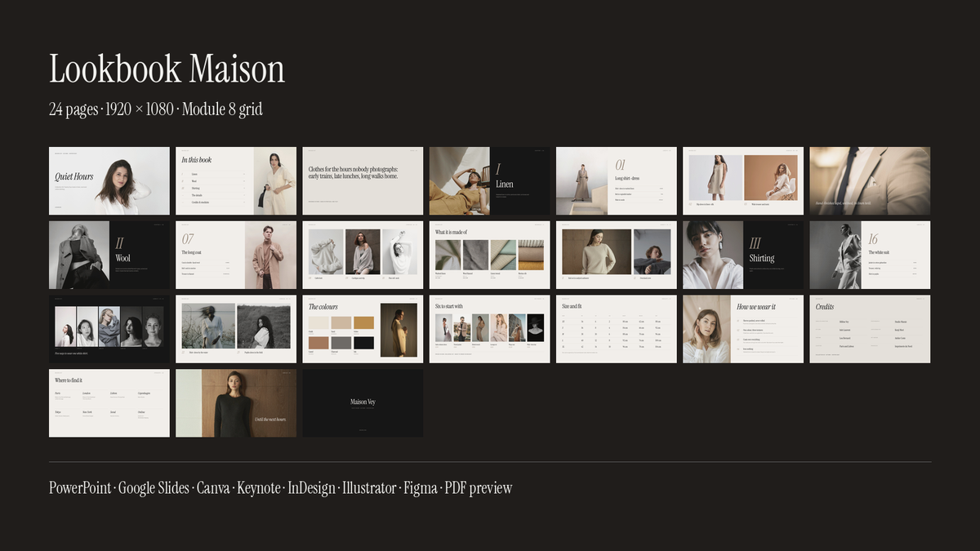The height and width of the screenshot is (551, 980).
Task: Select the "Where to find it" slide
Action: pos(109,403)
